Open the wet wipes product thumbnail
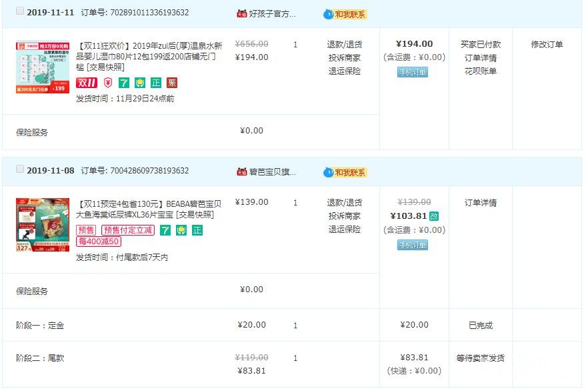The height and width of the screenshot is (389, 588). tap(43, 67)
